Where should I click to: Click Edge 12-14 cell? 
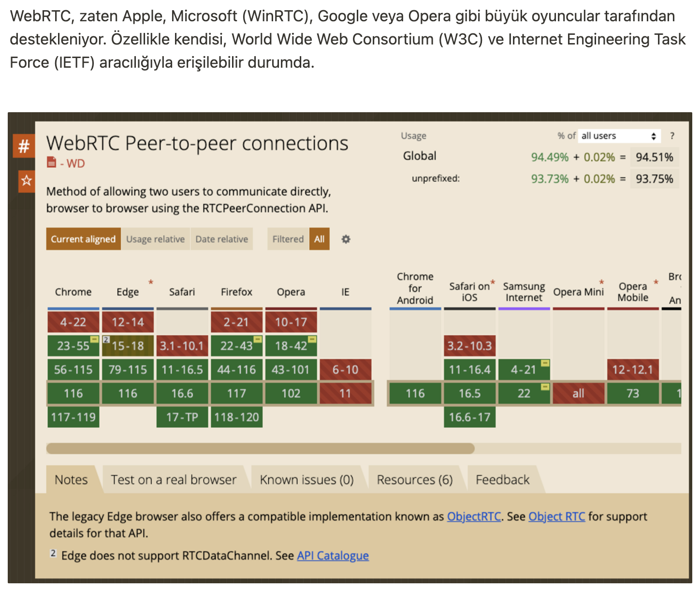click(128, 322)
